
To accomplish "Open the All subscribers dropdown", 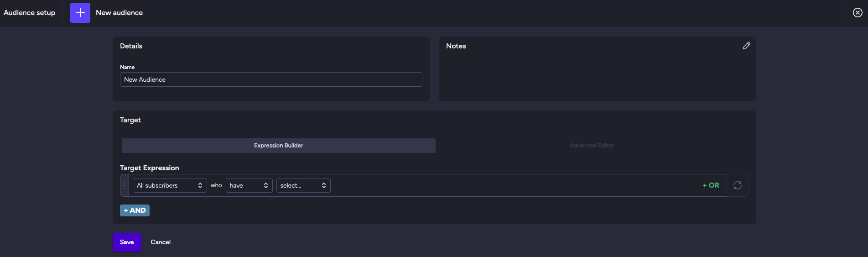I will (x=170, y=185).
